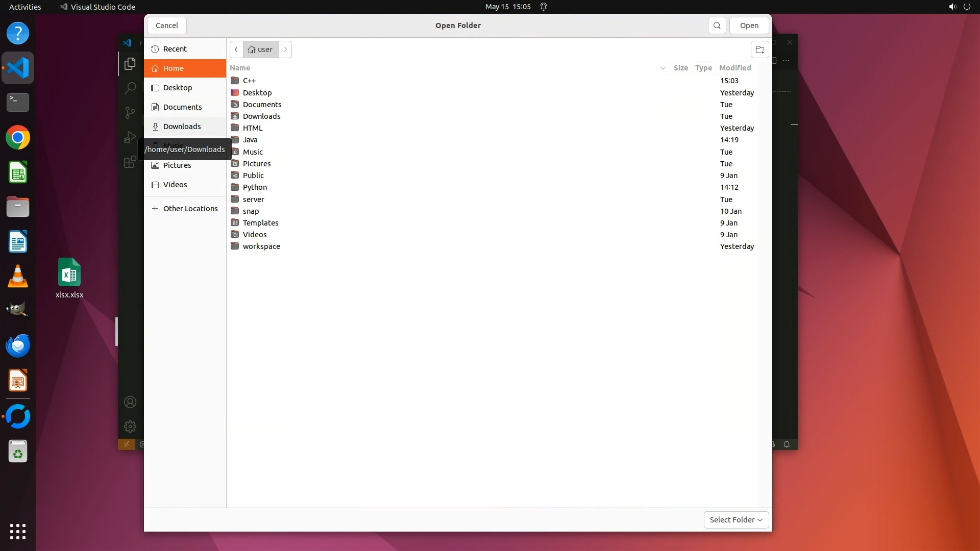Select Documents in the sidebar
This screenshot has width=980, height=551.
[182, 107]
